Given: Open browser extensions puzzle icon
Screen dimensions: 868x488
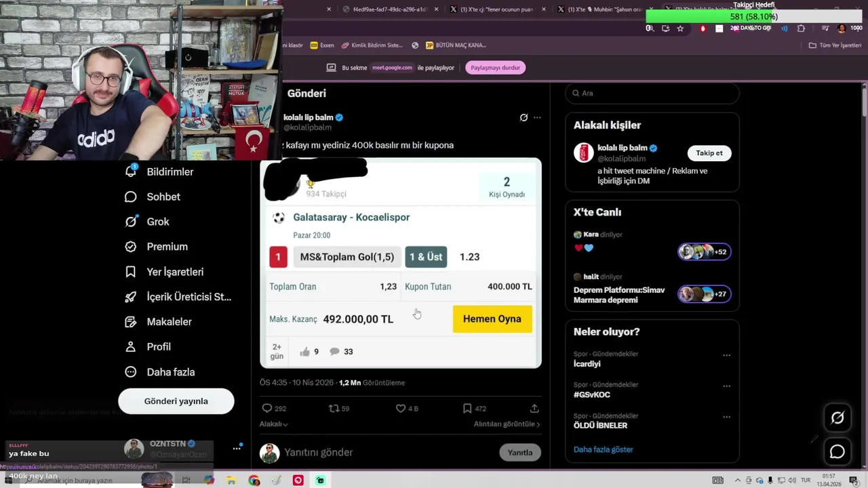Looking at the screenshot, I should tap(801, 28).
